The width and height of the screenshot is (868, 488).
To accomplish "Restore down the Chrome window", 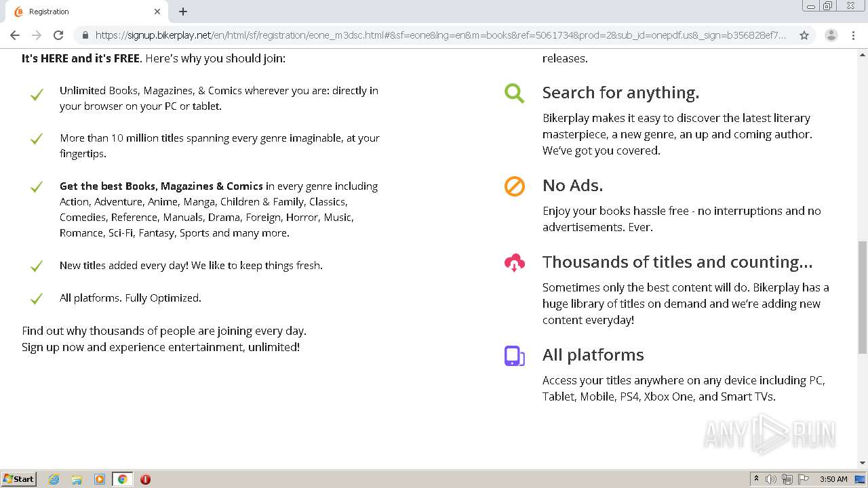I will [x=828, y=6].
